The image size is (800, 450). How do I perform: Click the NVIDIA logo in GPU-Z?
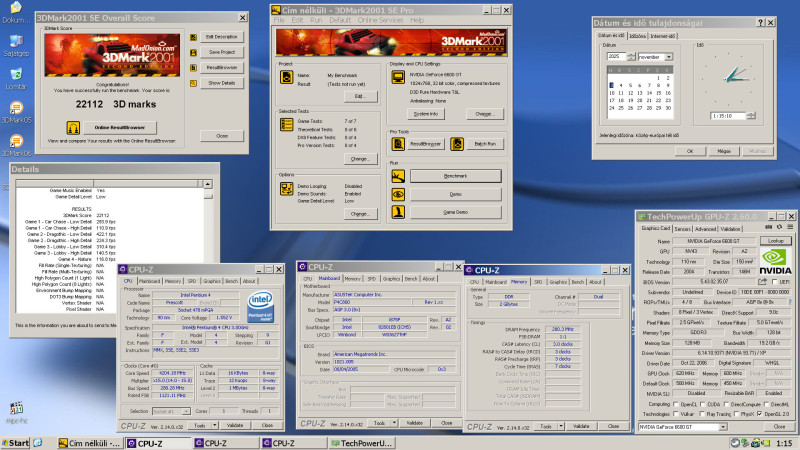pos(774,260)
